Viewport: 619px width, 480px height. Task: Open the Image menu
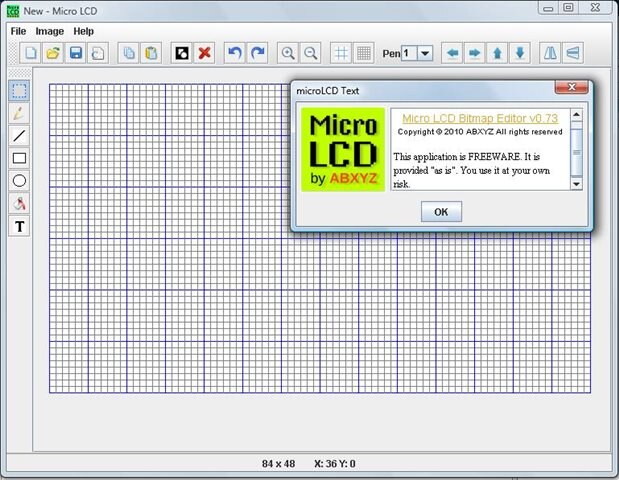click(50, 31)
